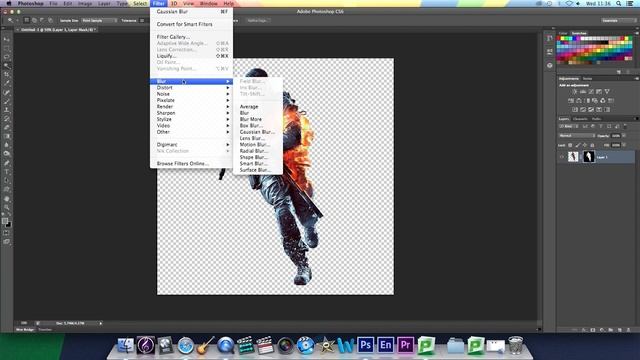Add a Hue/Saturation adjustment
640x360 pixels.
click(571, 100)
